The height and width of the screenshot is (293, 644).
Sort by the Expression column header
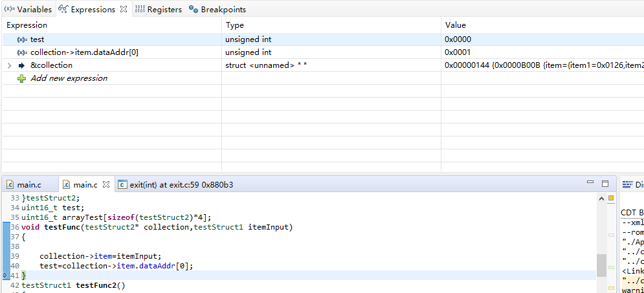coord(27,25)
